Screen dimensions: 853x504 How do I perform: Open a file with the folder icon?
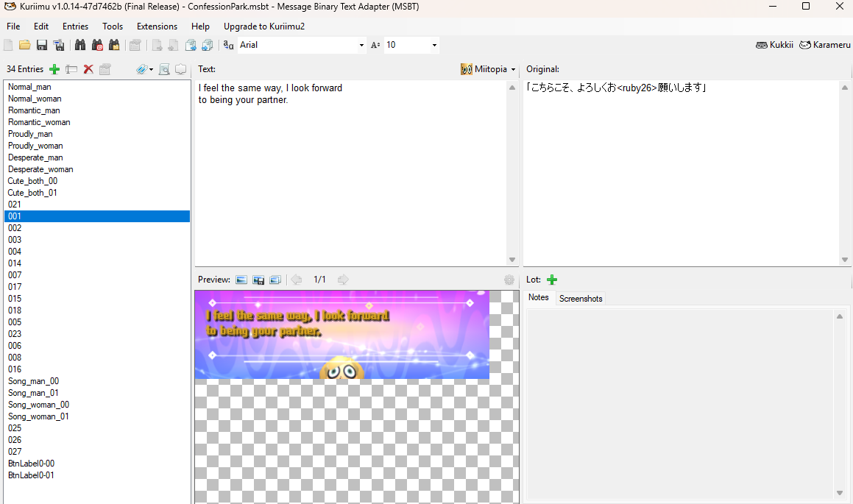coord(24,45)
